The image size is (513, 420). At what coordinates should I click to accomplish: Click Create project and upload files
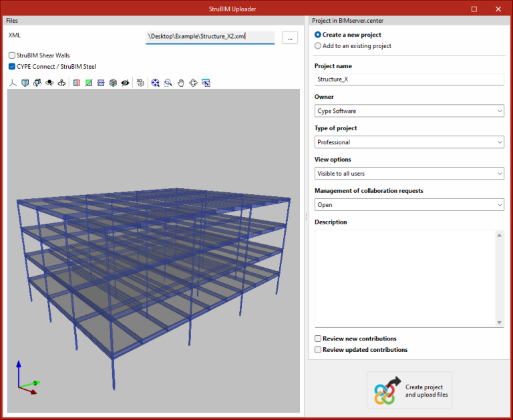tap(409, 390)
